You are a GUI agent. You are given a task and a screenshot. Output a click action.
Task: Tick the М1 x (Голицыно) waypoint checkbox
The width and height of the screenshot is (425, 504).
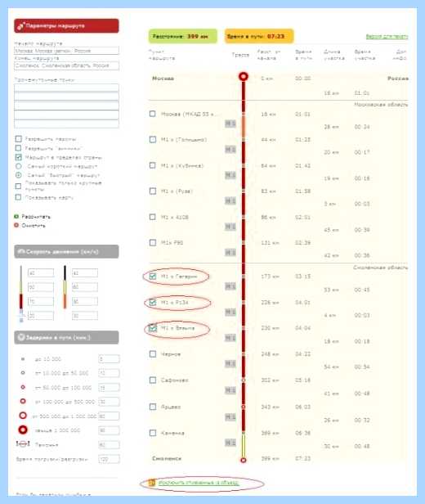(153, 139)
